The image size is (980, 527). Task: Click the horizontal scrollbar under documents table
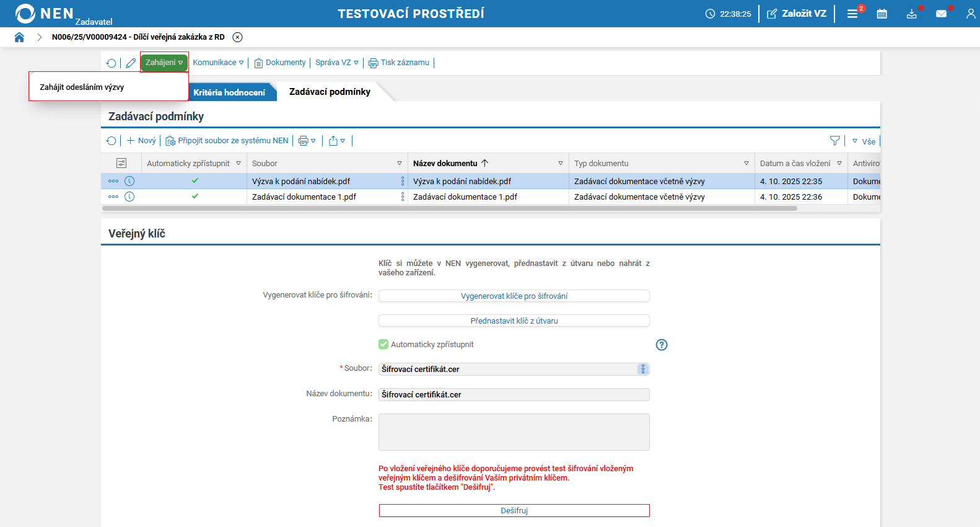[x=449, y=208]
